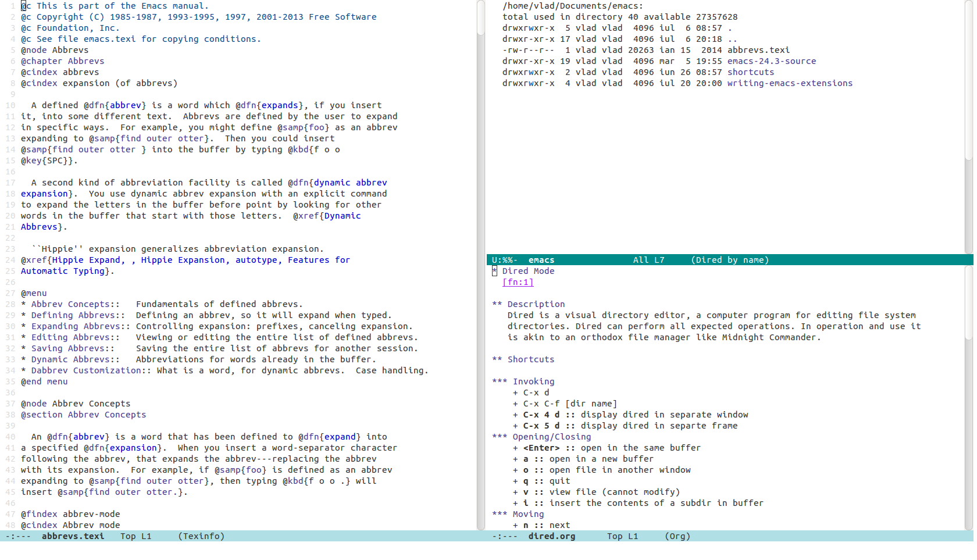Click 'i :: insert the contents of a subdir' item
The width and height of the screenshot is (977, 560).
(638, 503)
